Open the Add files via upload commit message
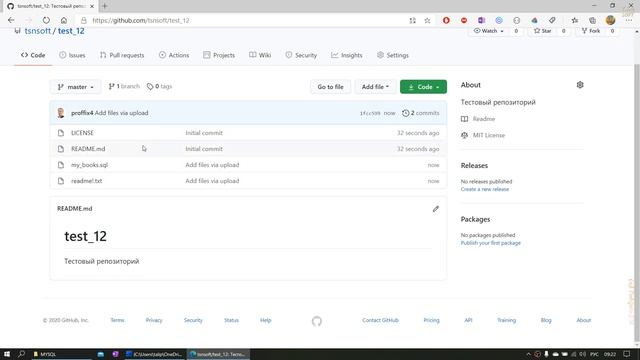 tap(122, 113)
